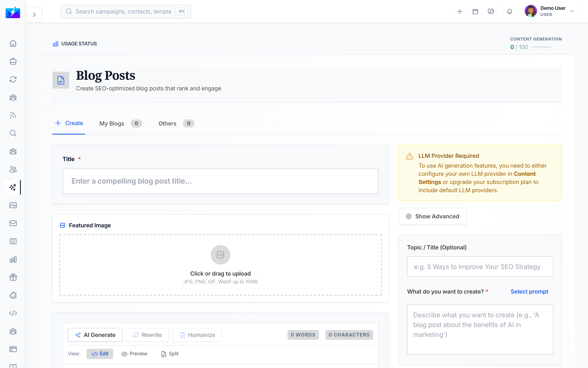Image resolution: width=588 pixels, height=368 pixels.
Task: Expand the sidebar with the chevron arrow
Action: [34, 15]
